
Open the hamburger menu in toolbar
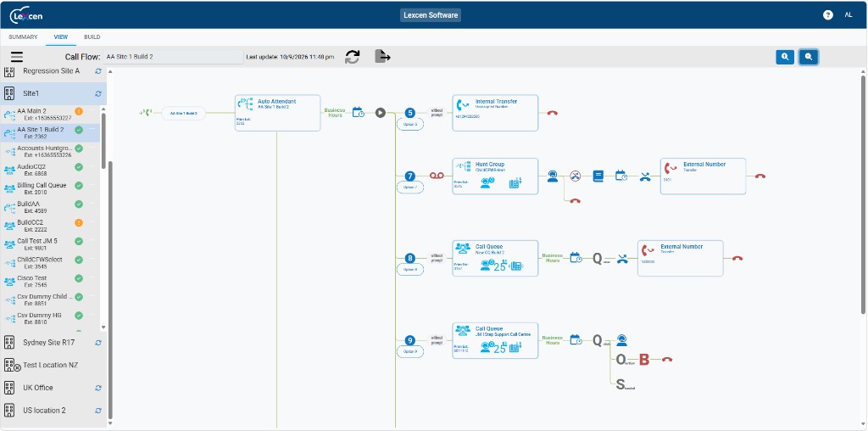[x=17, y=57]
